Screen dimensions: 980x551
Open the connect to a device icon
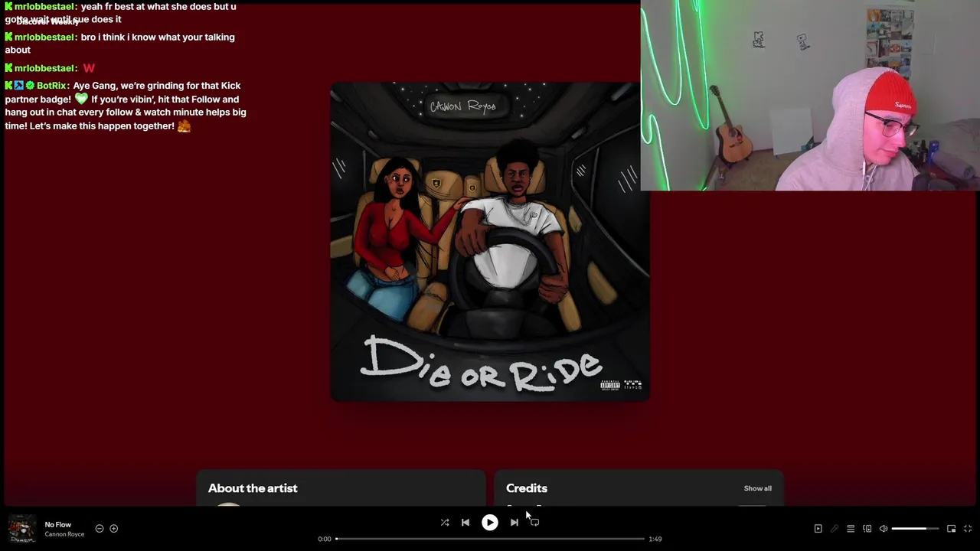867,529
